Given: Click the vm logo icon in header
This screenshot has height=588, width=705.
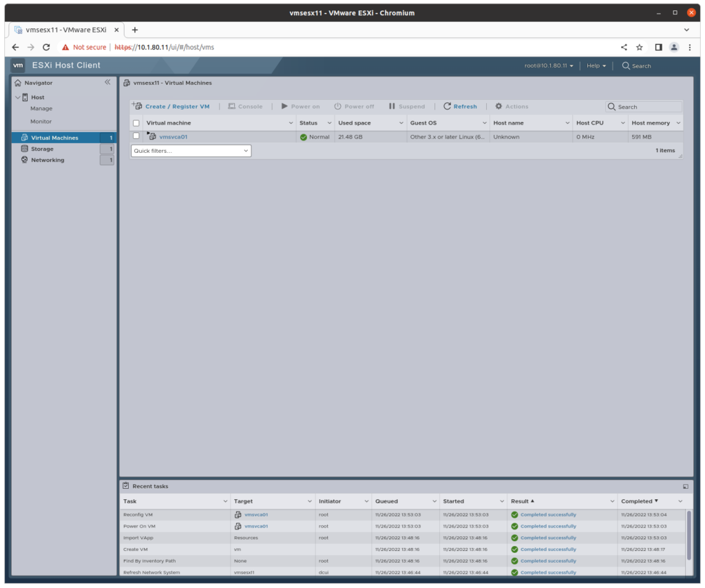Looking at the screenshot, I should coord(18,65).
